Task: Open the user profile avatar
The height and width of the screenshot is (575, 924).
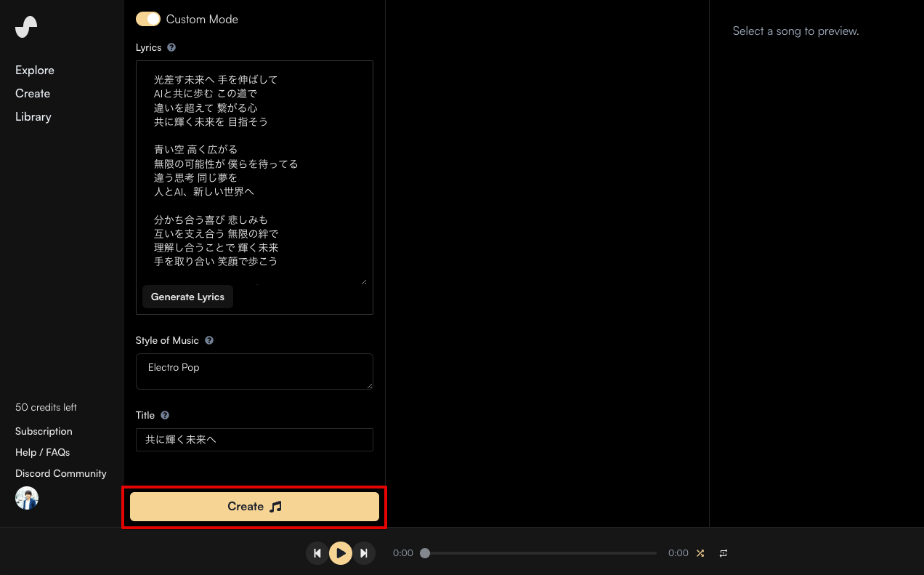Action: click(26, 497)
